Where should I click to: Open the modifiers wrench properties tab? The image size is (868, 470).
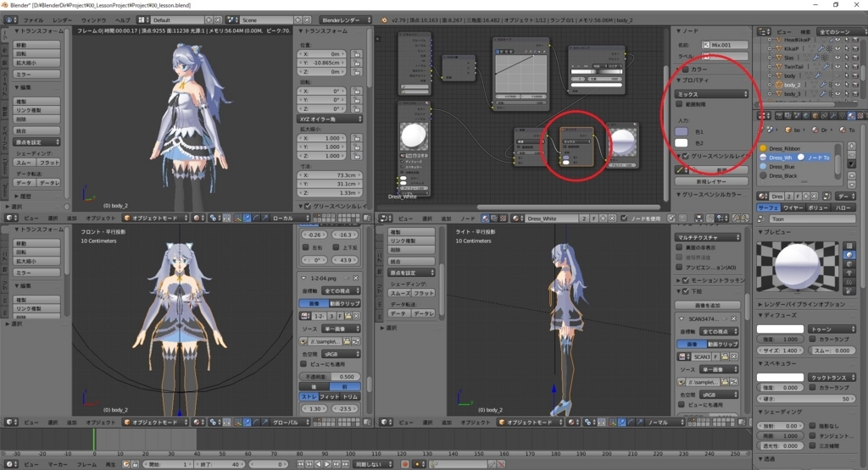833,115
